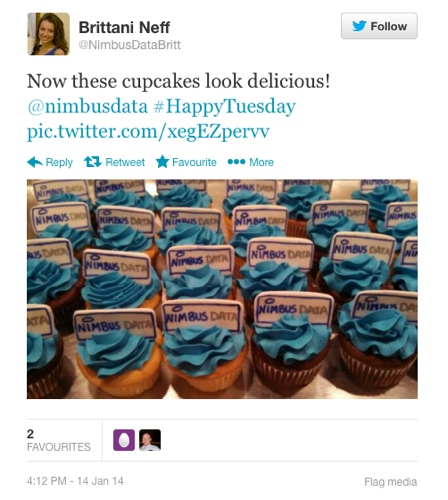The width and height of the screenshot is (448, 500).
Task: Open Brittani Neff's profile photo
Action: point(49,34)
